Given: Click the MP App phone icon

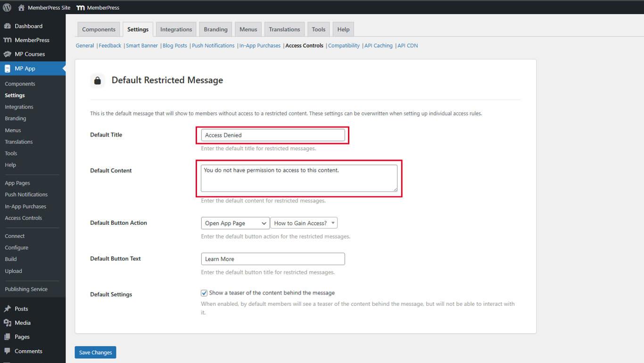Looking at the screenshot, I should point(7,68).
